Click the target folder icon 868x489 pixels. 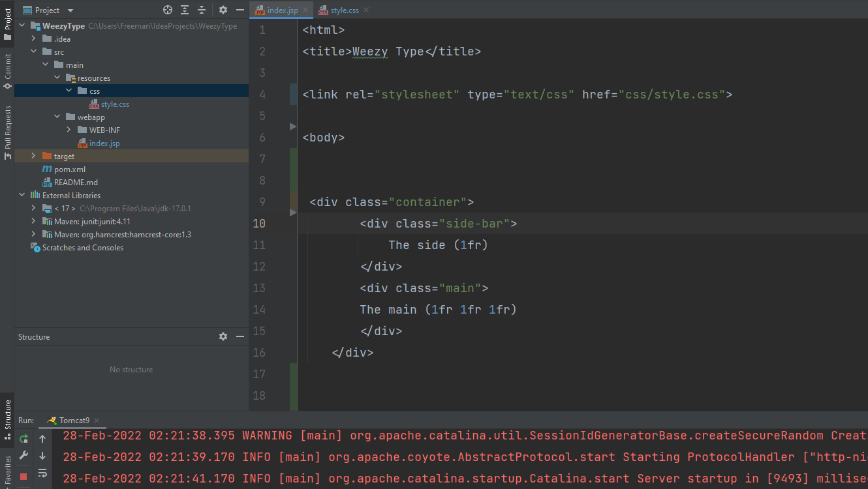[x=47, y=156]
